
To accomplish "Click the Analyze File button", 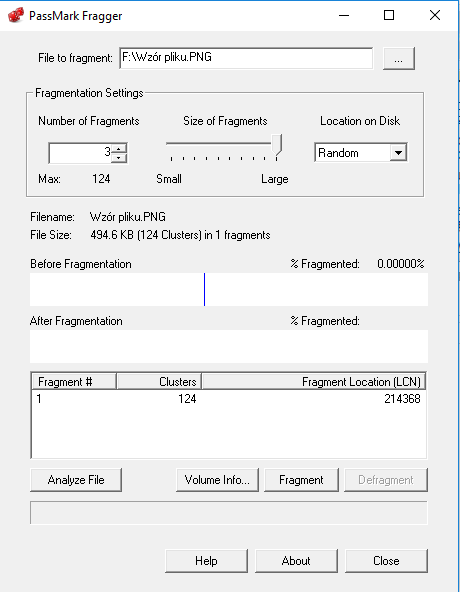I will pos(76,480).
